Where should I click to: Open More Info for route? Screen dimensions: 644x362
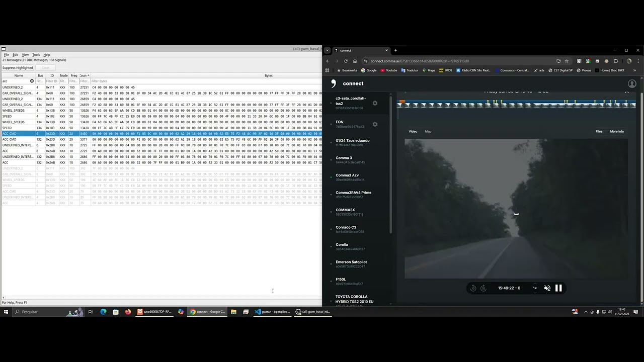pos(617,131)
